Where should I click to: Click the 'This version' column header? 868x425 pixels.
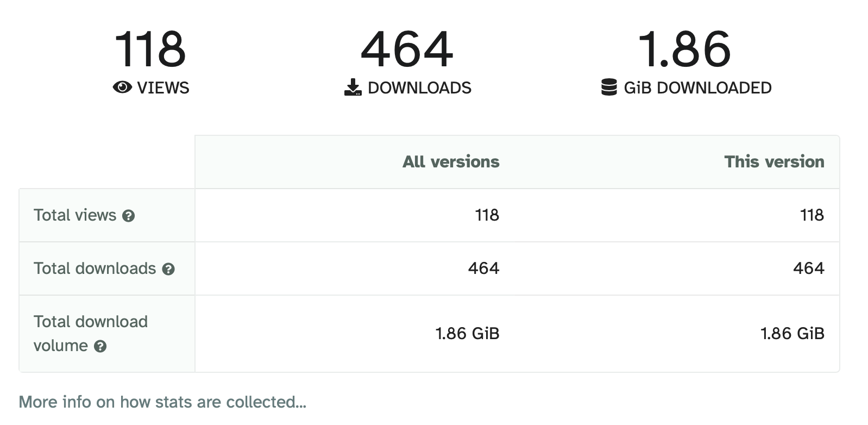pos(774,162)
